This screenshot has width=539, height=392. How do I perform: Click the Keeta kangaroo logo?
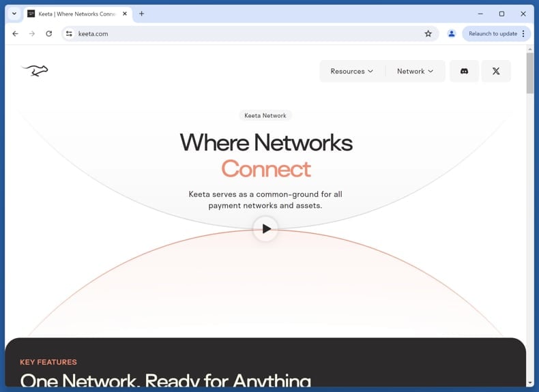click(35, 70)
